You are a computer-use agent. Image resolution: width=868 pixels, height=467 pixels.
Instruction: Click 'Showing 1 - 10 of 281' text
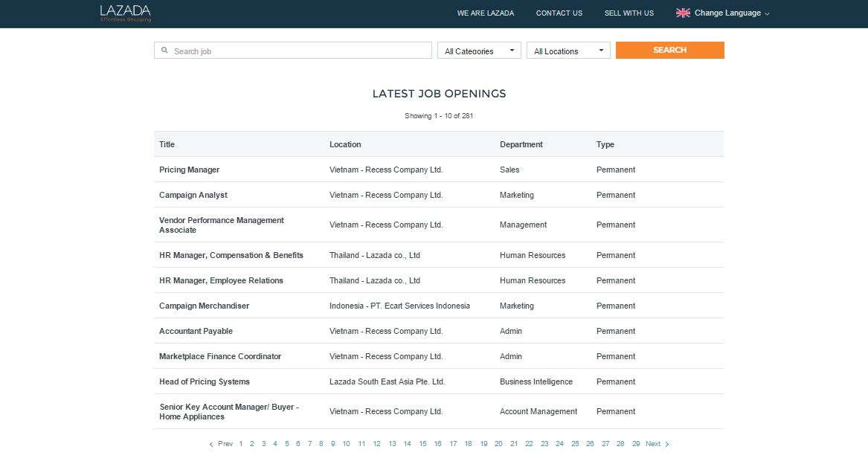438,116
